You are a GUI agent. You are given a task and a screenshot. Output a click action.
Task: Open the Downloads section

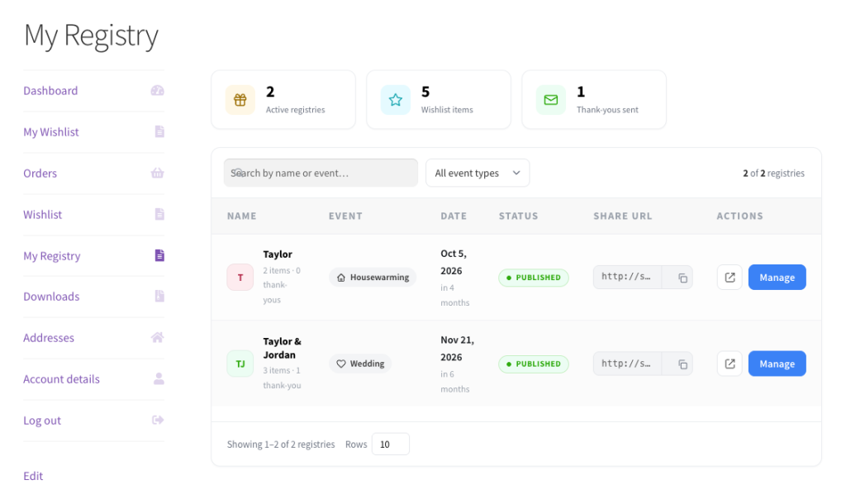51,297
